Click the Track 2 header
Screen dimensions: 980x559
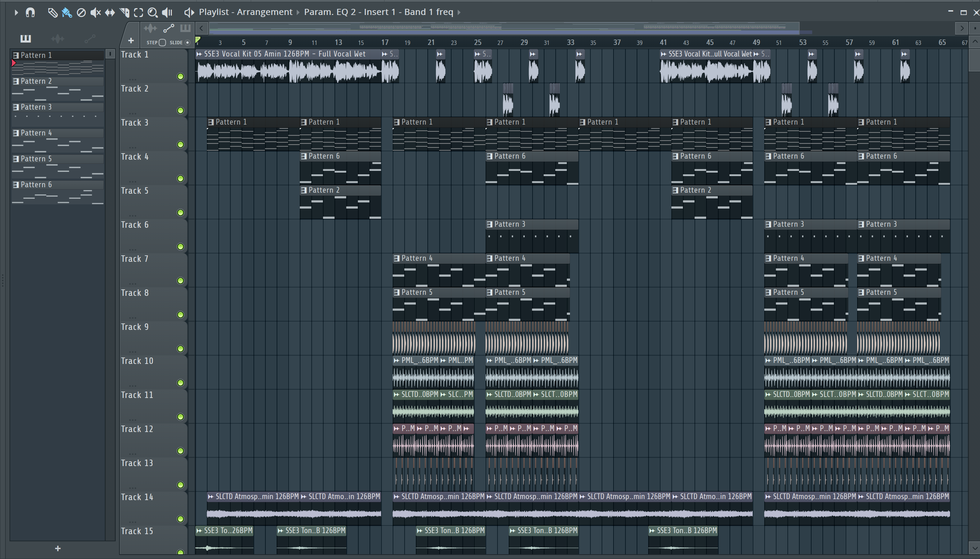pyautogui.click(x=153, y=100)
